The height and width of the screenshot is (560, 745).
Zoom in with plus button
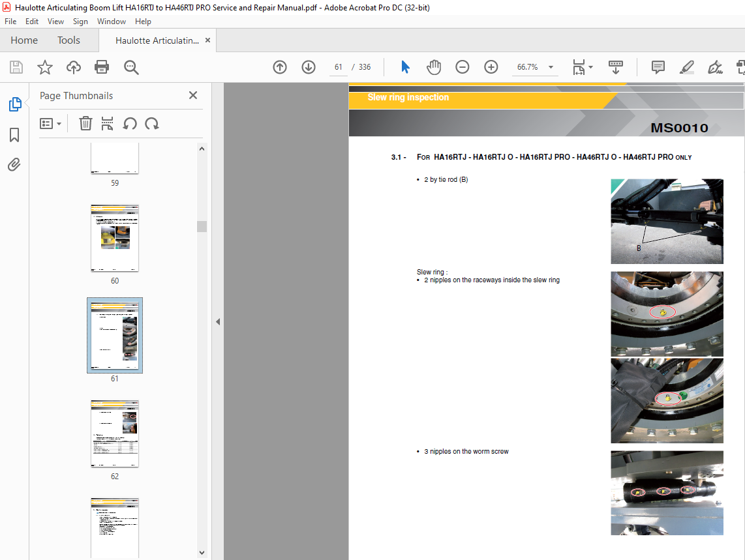coord(491,67)
